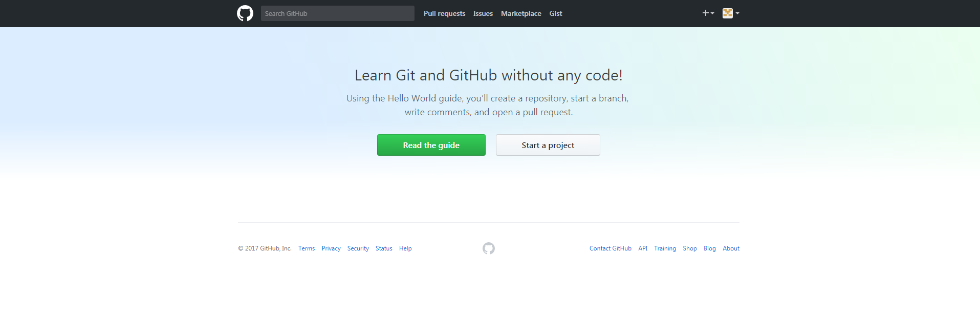Go to Issues in the top nav
This screenshot has height=336, width=980.
click(483, 13)
